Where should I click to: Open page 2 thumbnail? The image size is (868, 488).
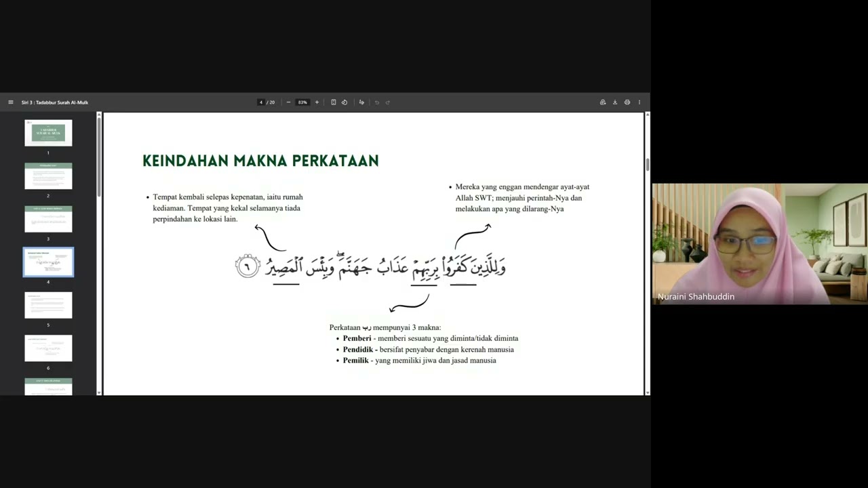coord(48,176)
